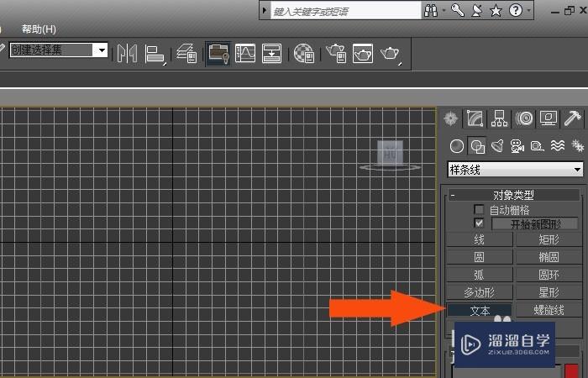The width and height of the screenshot is (588, 378).
Task: Click the 矩形 rectangle button
Action: tap(549, 239)
